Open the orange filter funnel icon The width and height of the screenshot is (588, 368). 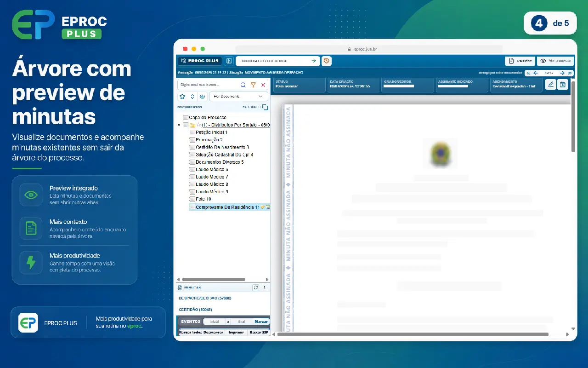tap(253, 85)
